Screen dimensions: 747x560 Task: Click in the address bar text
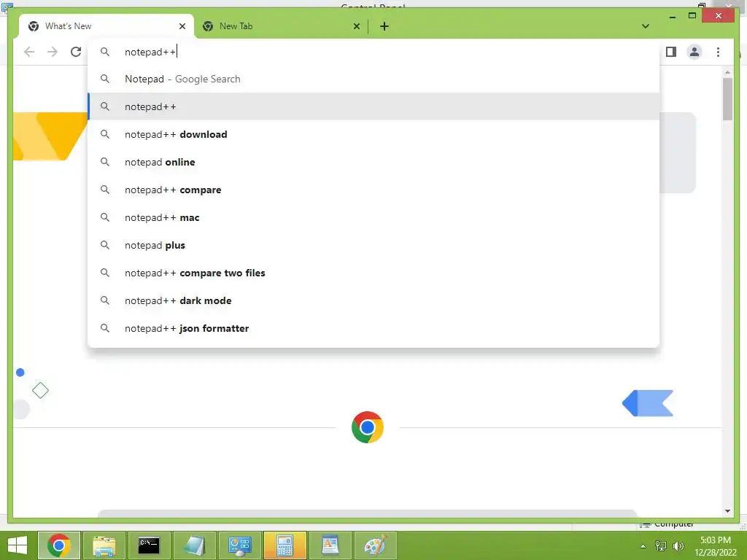(x=150, y=52)
